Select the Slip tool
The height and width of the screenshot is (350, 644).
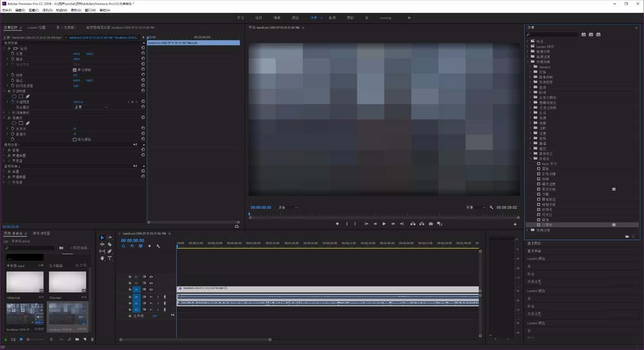tap(102, 251)
